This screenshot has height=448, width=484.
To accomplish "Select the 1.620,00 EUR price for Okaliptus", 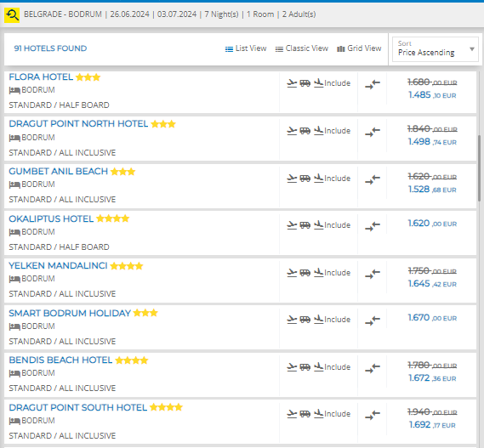I will pos(432,224).
